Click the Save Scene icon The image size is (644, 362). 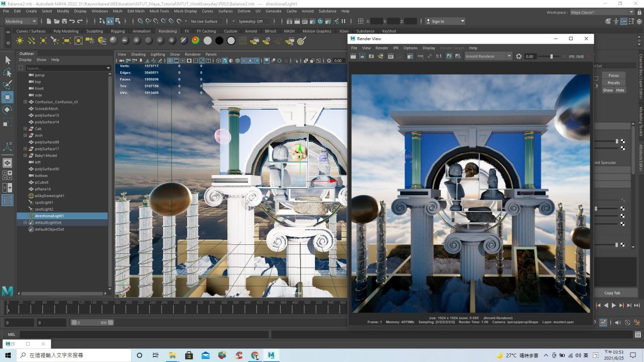coord(63,21)
